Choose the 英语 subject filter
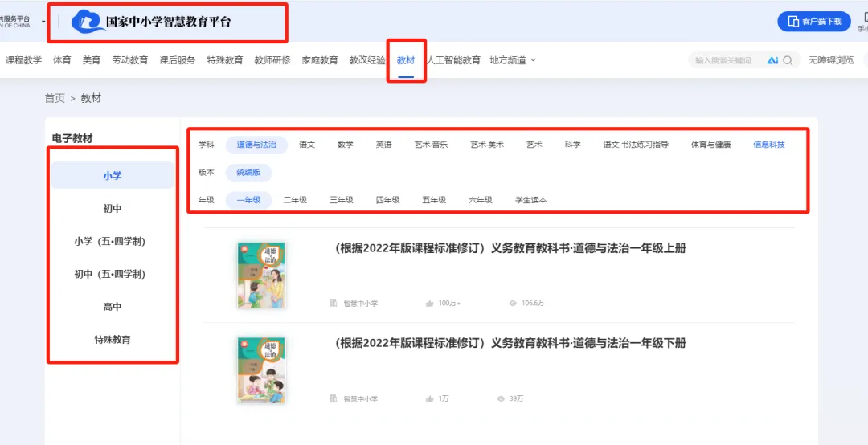 (383, 145)
